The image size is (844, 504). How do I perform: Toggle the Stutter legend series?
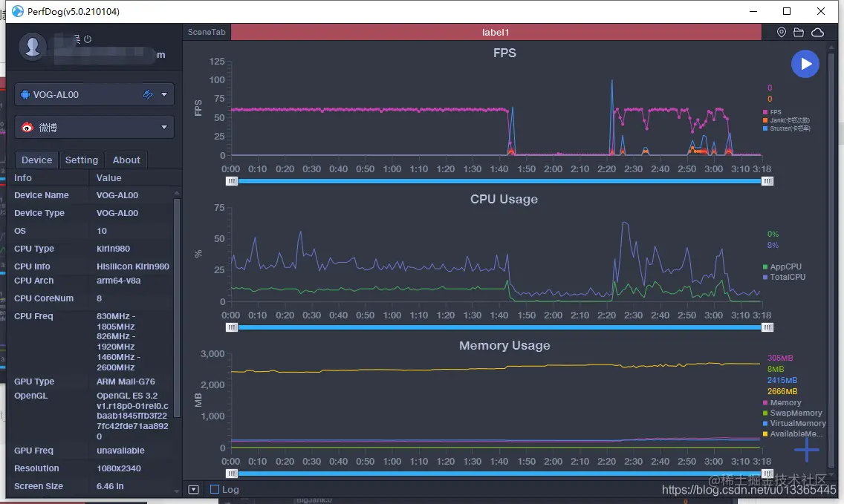(x=786, y=128)
